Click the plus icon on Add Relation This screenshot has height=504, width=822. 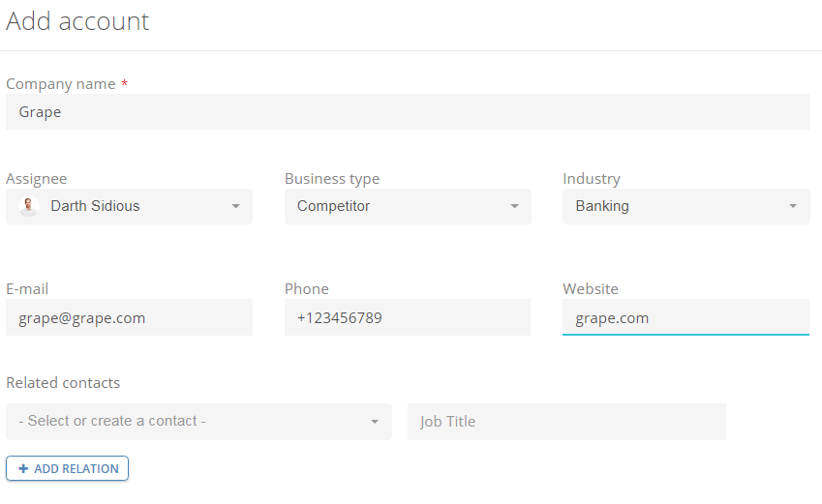23,468
